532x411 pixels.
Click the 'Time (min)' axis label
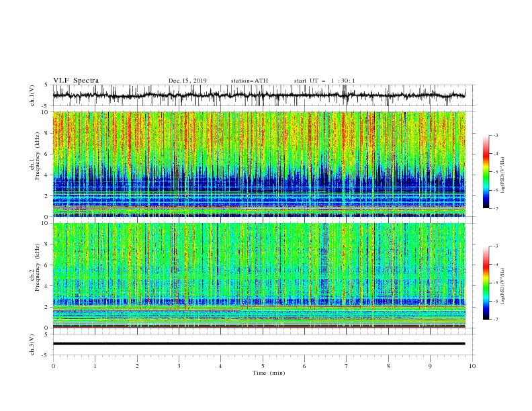(269, 373)
